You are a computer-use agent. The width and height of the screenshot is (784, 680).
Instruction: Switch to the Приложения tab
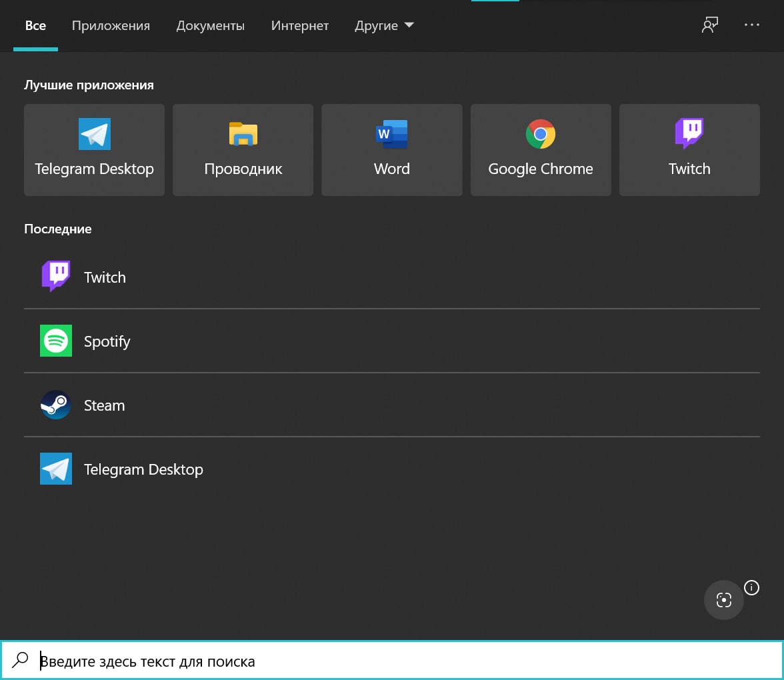pyautogui.click(x=111, y=25)
